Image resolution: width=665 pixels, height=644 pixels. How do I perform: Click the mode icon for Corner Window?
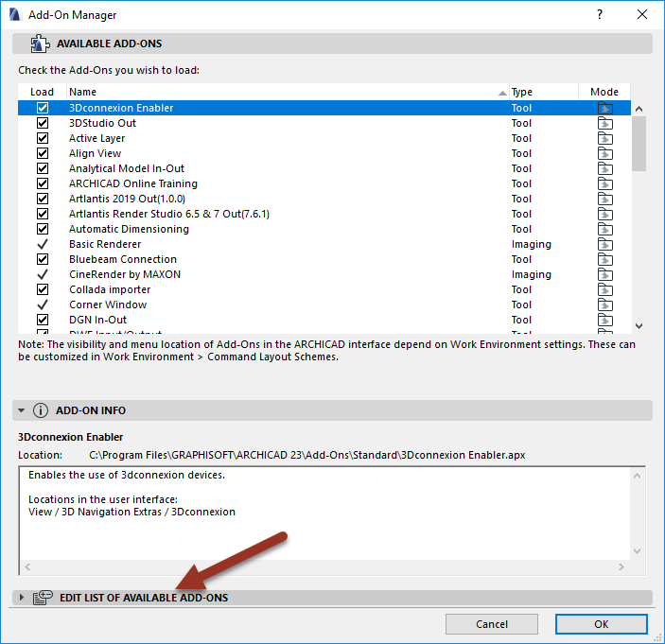605,305
